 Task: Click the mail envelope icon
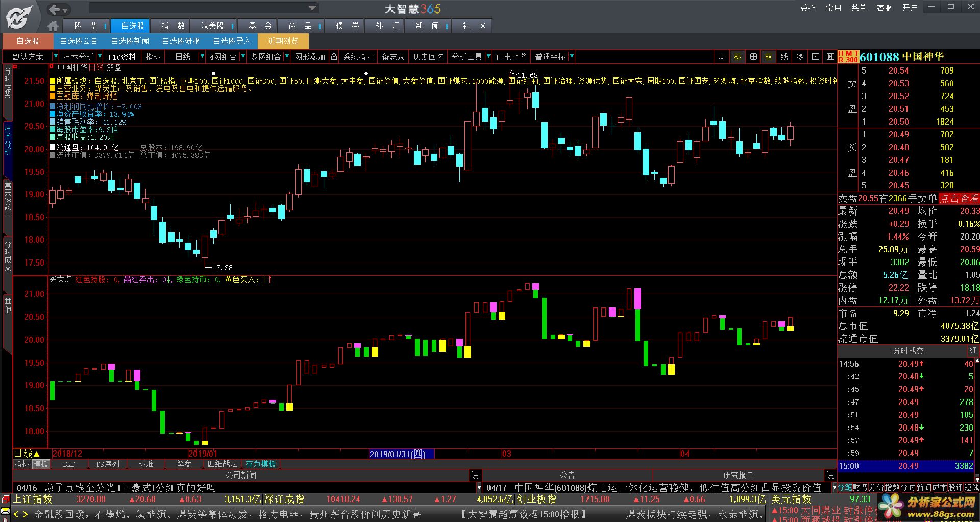click(x=6, y=511)
